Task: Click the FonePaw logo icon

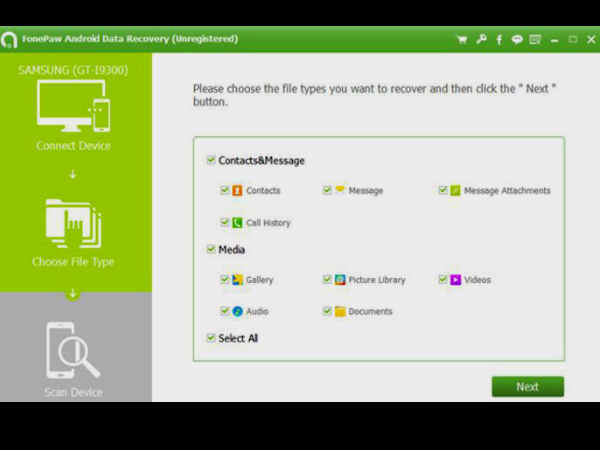Action: pyautogui.click(x=9, y=39)
